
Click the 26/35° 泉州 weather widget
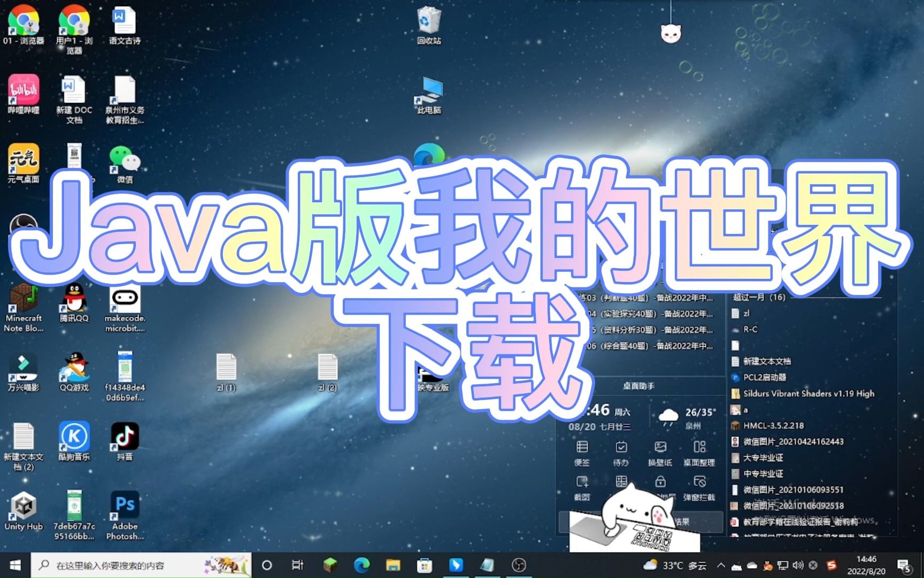click(687, 418)
